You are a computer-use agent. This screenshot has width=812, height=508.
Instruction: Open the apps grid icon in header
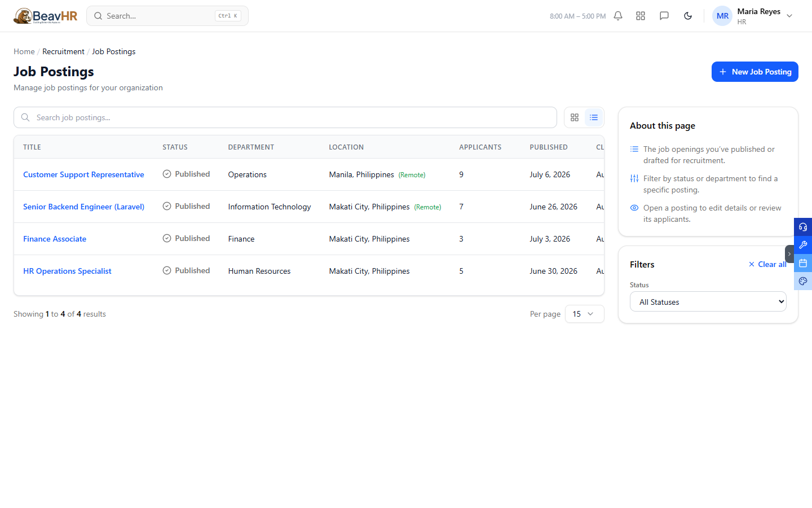(x=641, y=16)
